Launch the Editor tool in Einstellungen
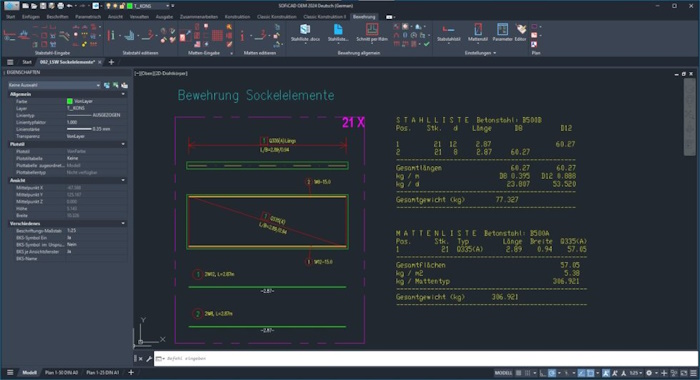 (x=521, y=32)
